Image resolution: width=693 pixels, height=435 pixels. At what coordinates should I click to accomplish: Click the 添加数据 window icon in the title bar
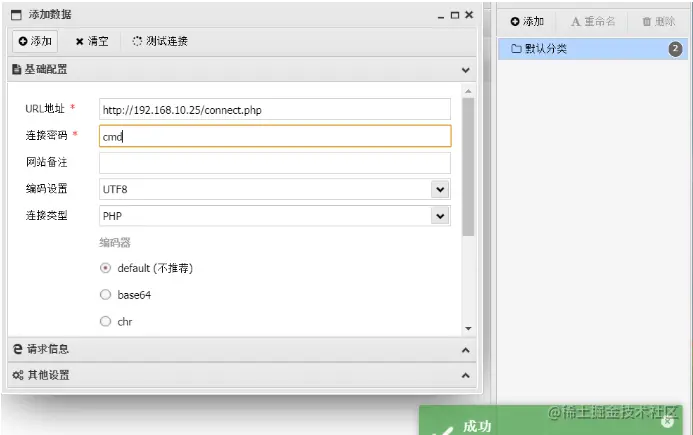point(16,15)
